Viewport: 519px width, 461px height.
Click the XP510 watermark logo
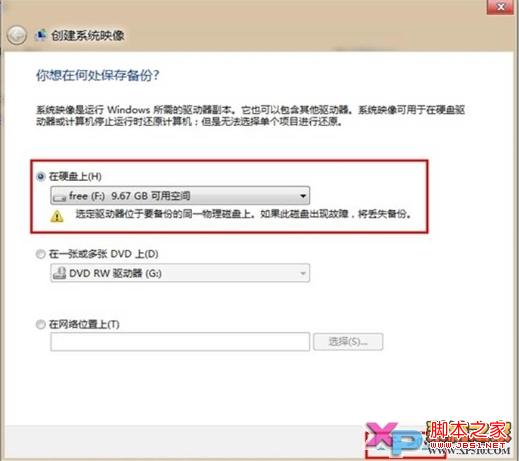[x=395, y=438]
